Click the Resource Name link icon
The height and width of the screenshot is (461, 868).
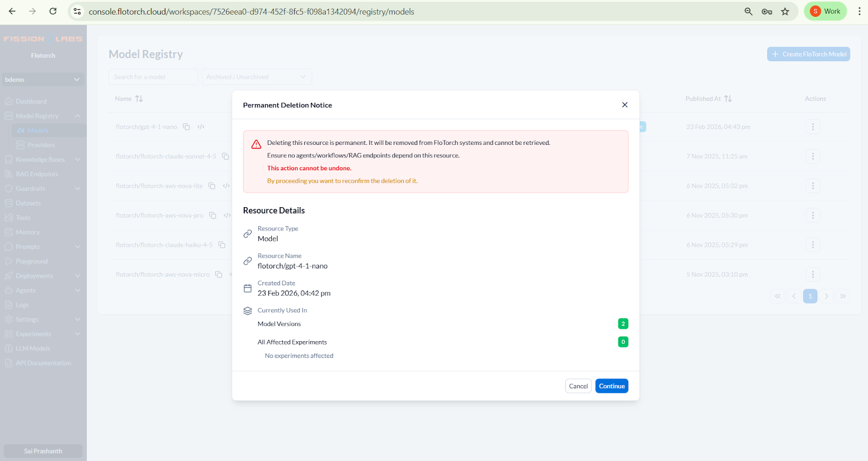pyautogui.click(x=247, y=261)
